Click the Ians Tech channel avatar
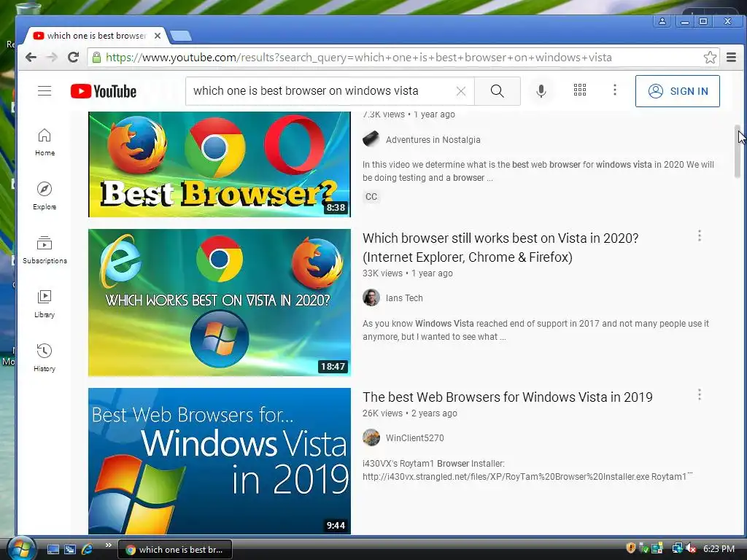Image resolution: width=747 pixels, height=560 pixels. [371, 297]
